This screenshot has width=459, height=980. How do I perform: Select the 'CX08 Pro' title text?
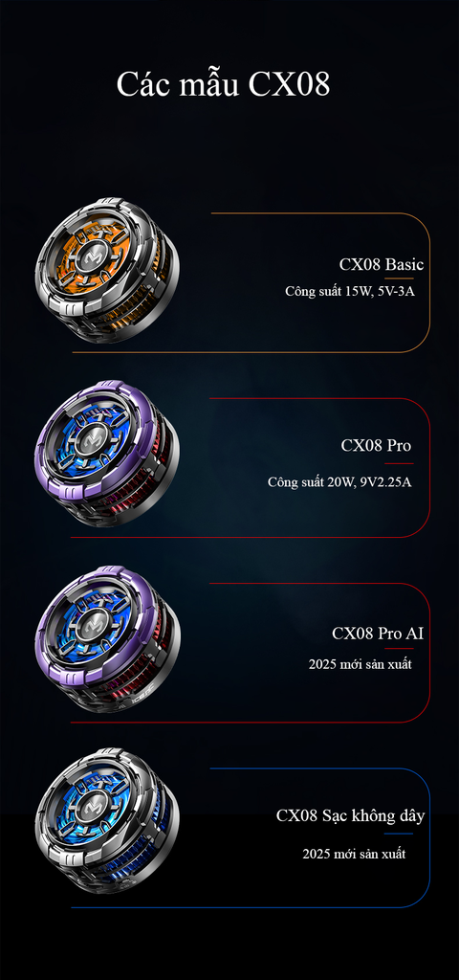pyautogui.click(x=376, y=446)
